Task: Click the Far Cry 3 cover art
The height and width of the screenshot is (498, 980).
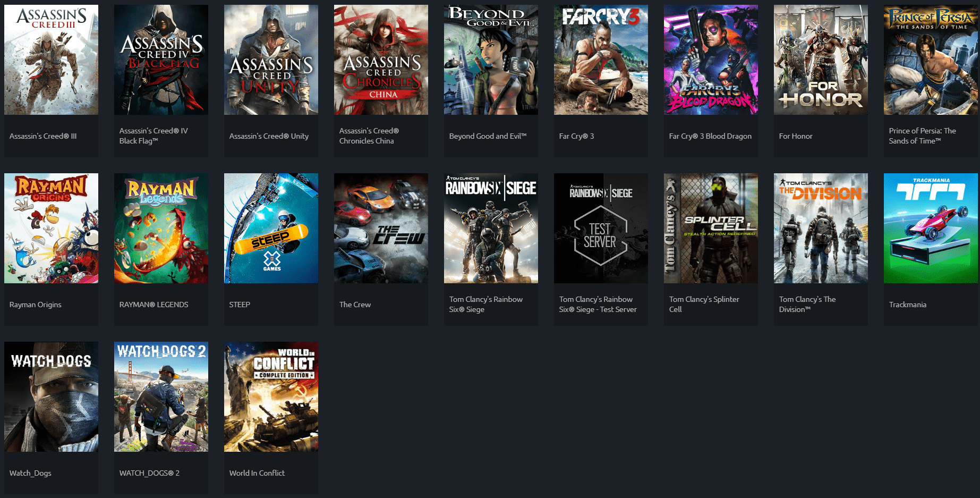Action: point(601,60)
